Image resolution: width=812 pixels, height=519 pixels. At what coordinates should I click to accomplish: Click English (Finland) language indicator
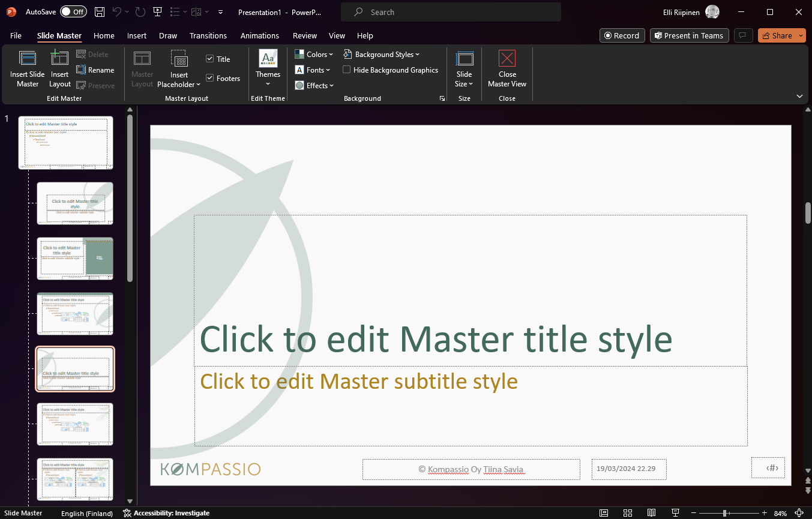click(87, 513)
